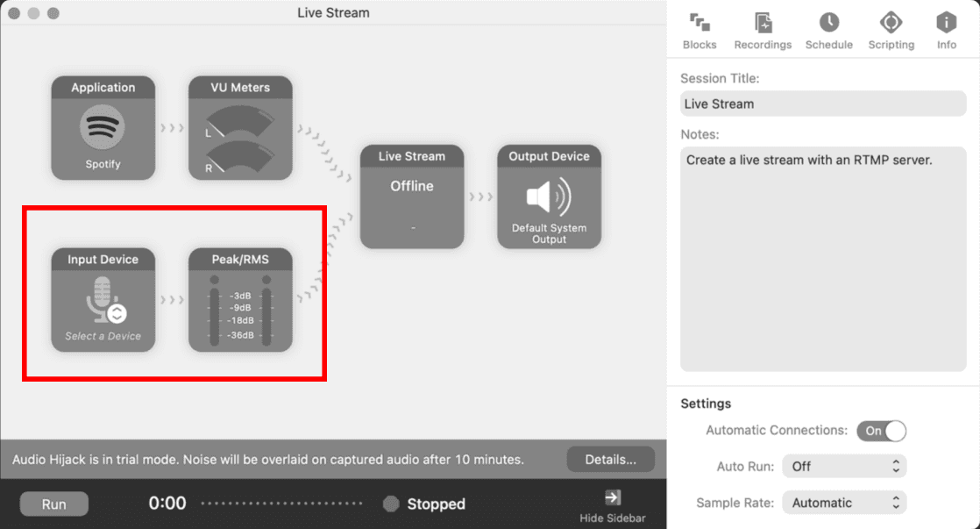
Task: Click the Live Stream block header
Action: [412, 156]
